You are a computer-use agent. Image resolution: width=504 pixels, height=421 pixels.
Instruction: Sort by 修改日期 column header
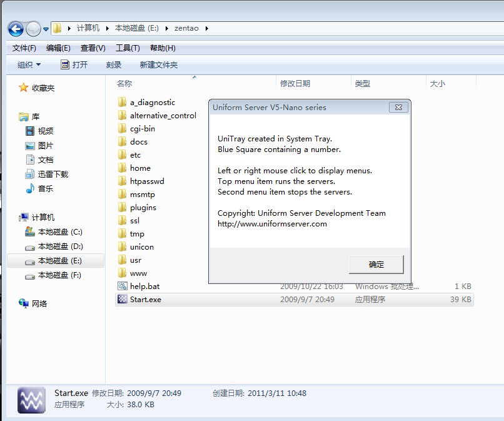click(x=295, y=84)
